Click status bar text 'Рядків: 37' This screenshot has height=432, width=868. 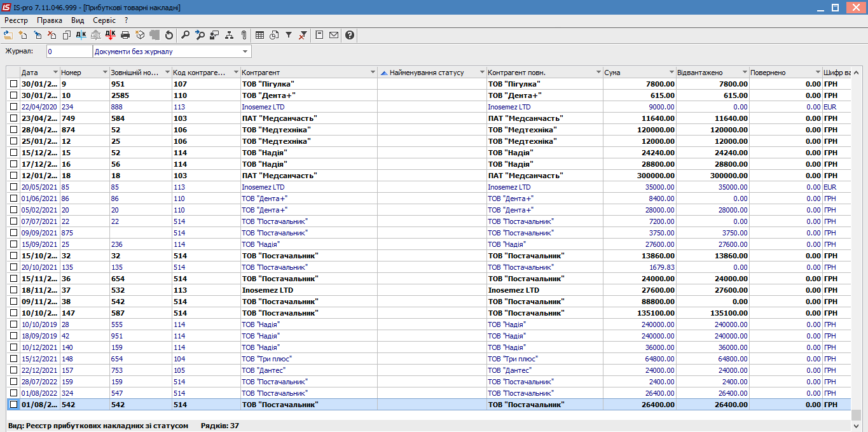[x=220, y=426]
